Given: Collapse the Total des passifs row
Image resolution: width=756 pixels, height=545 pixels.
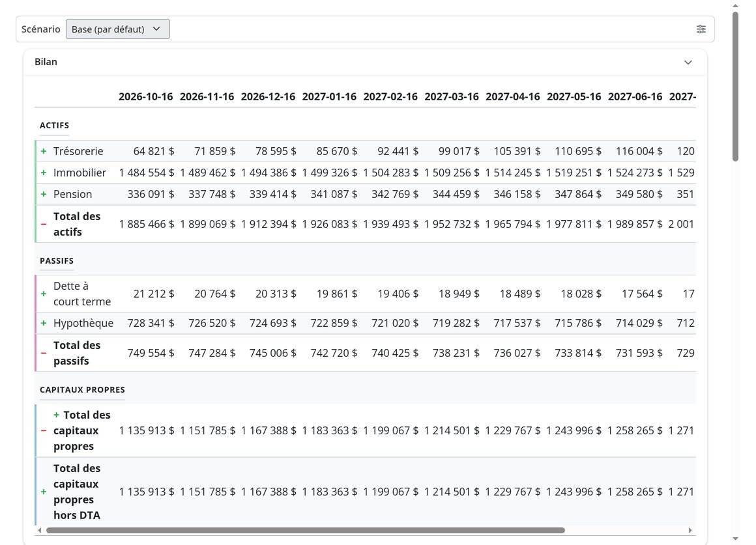Looking at the screenshot, I should click(x=44, y=353).
